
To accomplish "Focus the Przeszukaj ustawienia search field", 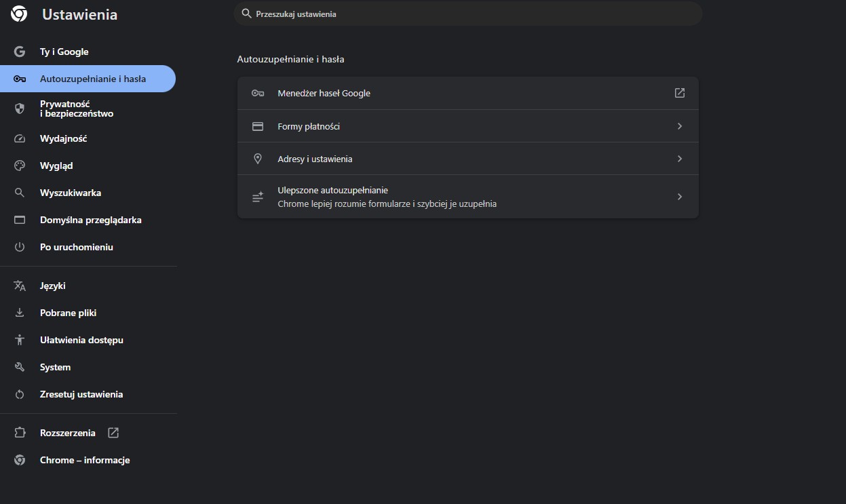I will pos(468,14).
